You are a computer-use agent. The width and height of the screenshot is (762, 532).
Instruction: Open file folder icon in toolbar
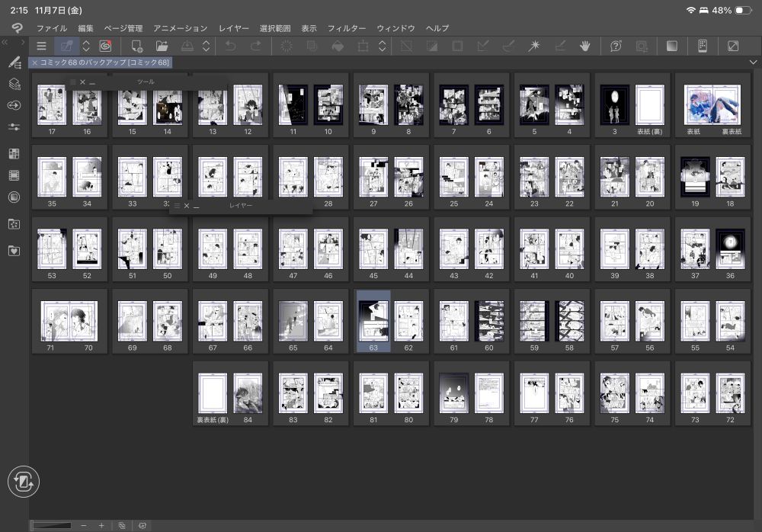pyautogui.click(x=162, y=46)
